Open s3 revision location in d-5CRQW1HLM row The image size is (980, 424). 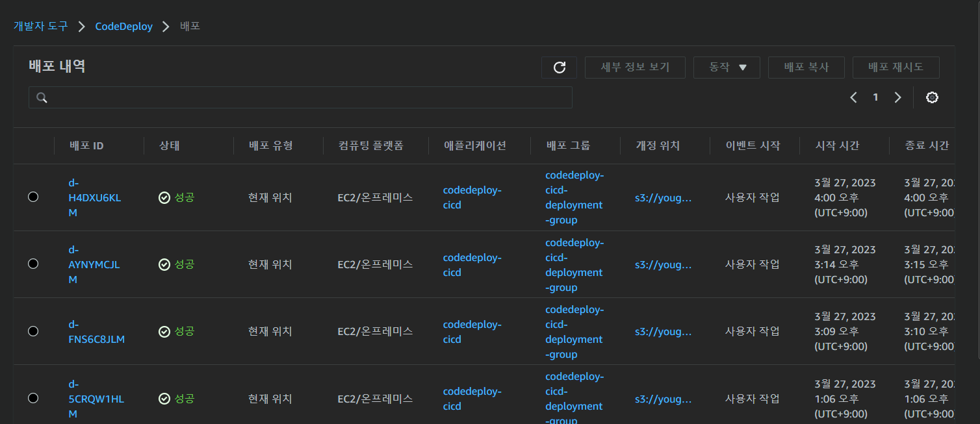tap(663, 399)
